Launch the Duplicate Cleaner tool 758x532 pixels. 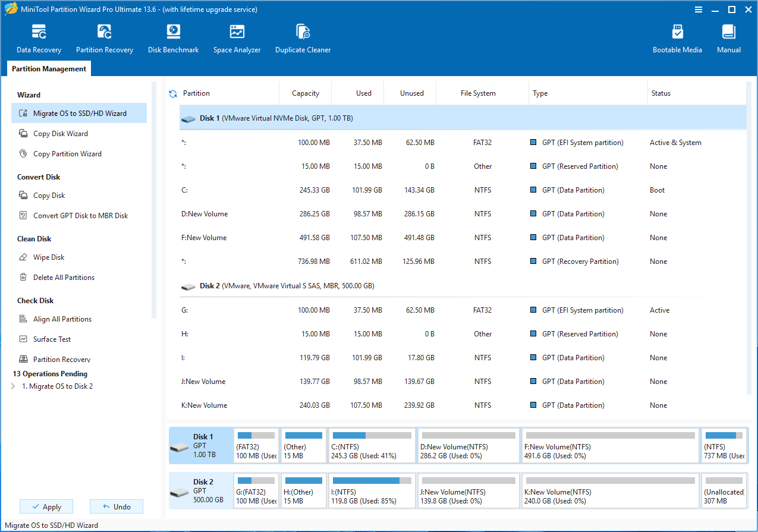coord(303,39)
